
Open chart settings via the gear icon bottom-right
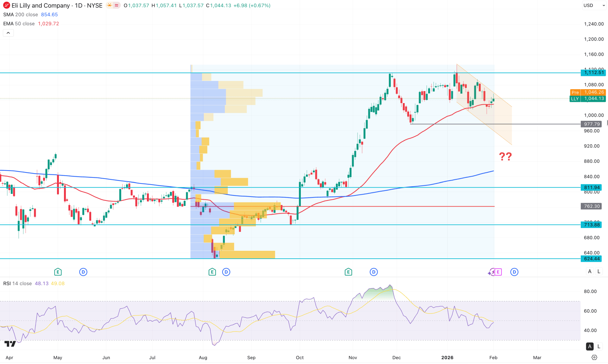point(594,357)
